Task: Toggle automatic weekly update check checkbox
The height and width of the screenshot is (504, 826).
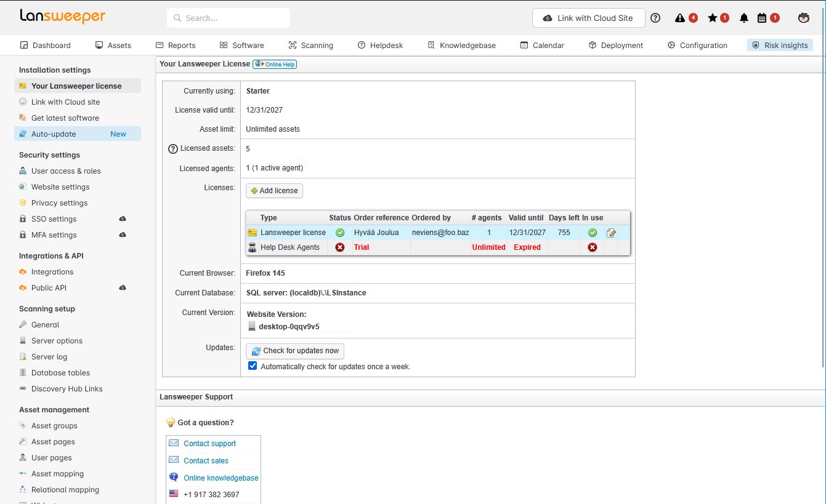Action: pos(253,366)
